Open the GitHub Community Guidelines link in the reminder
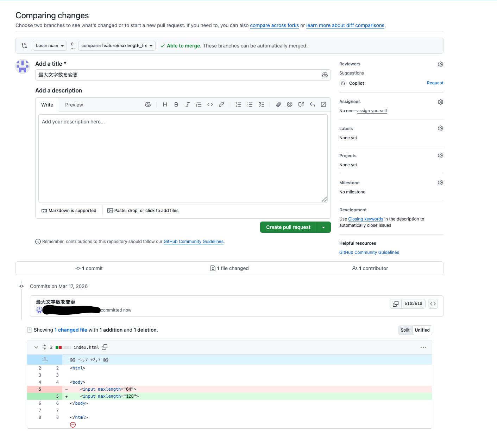 [194, 242]
